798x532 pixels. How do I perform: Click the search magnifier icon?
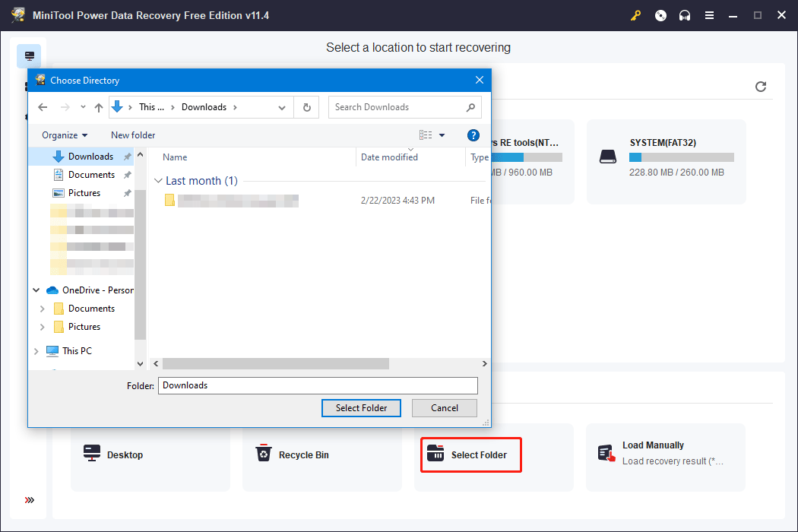[x=470, y=107]
